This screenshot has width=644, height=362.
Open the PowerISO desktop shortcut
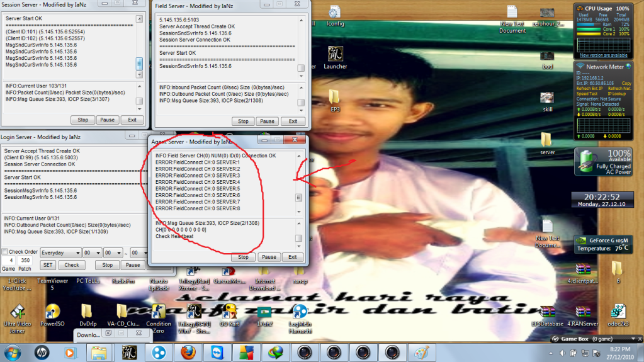[x=50, y=312]
